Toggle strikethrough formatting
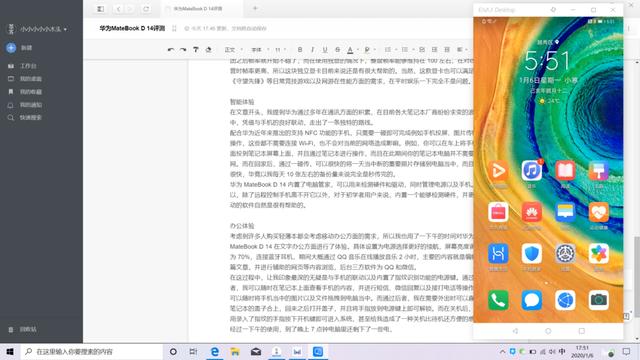 pyautogui.click(x=338, y=49)
